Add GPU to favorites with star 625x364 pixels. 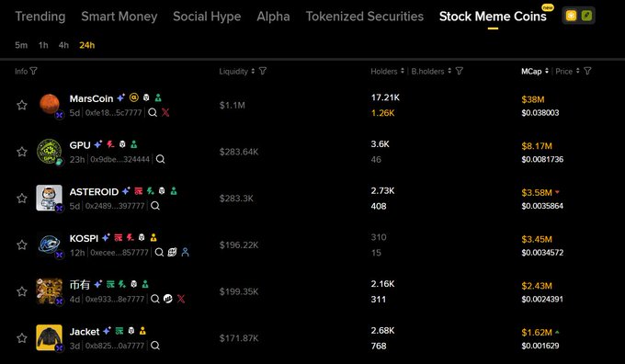coord(22,152)
